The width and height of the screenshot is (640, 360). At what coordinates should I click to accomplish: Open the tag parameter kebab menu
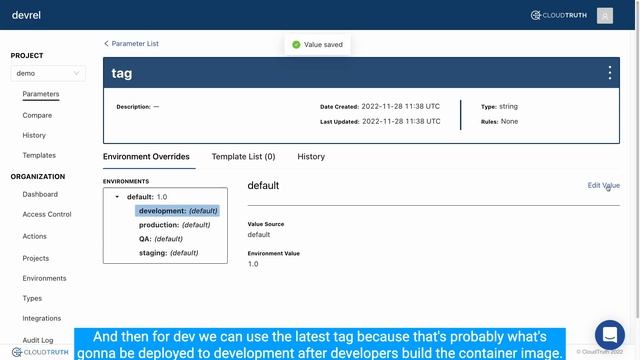click(x=609, y=73)
